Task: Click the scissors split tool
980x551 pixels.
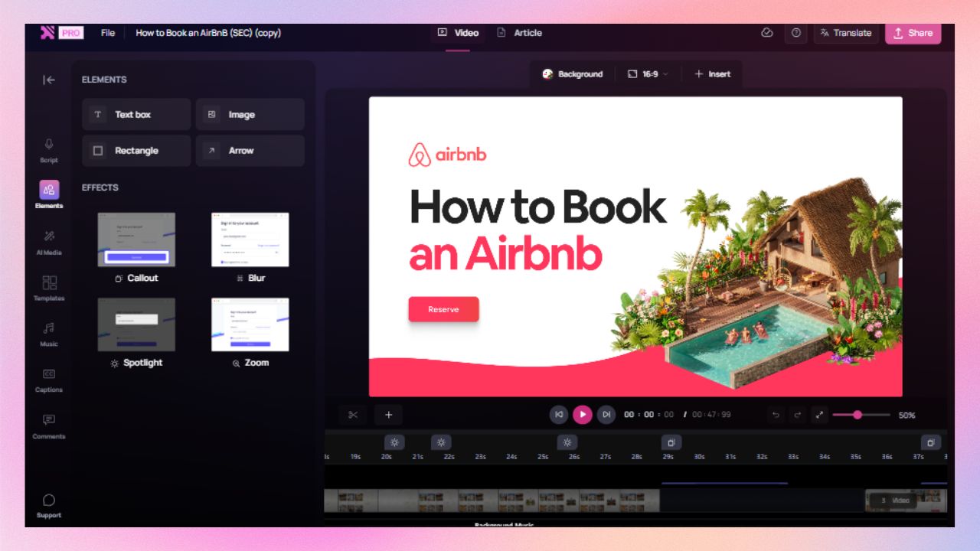Action: point(353,415)
